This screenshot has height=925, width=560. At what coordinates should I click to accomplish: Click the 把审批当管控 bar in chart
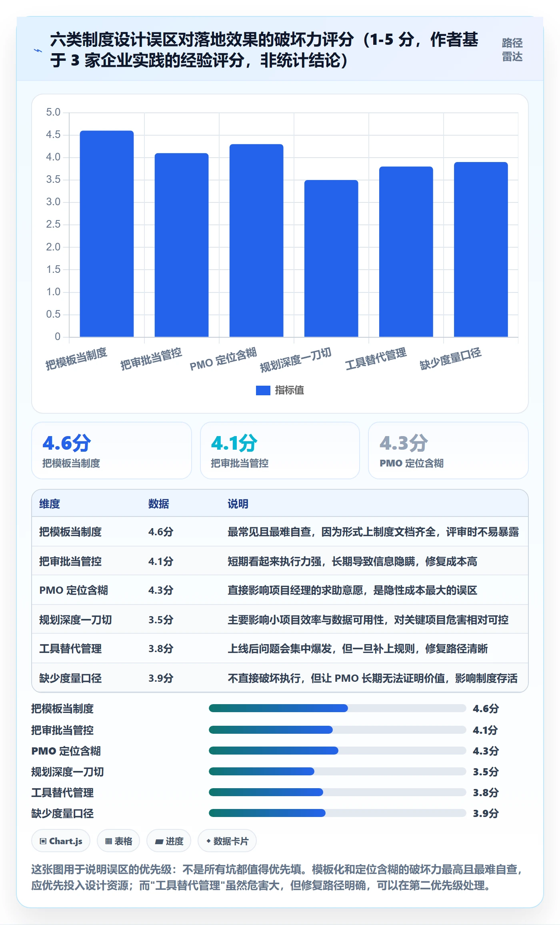tap(182, 245)
